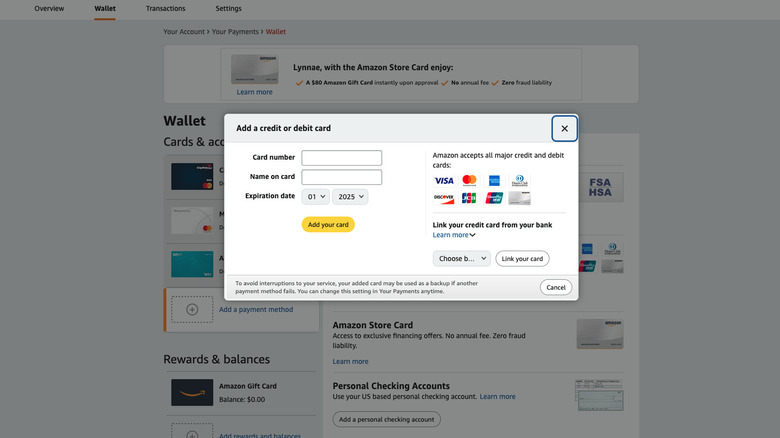Click the Discover logo icon
The image size is (780, 438).
444,198
